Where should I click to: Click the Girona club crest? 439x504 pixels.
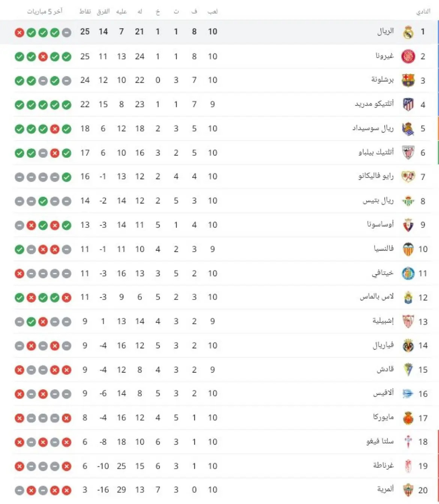(408, 57)
